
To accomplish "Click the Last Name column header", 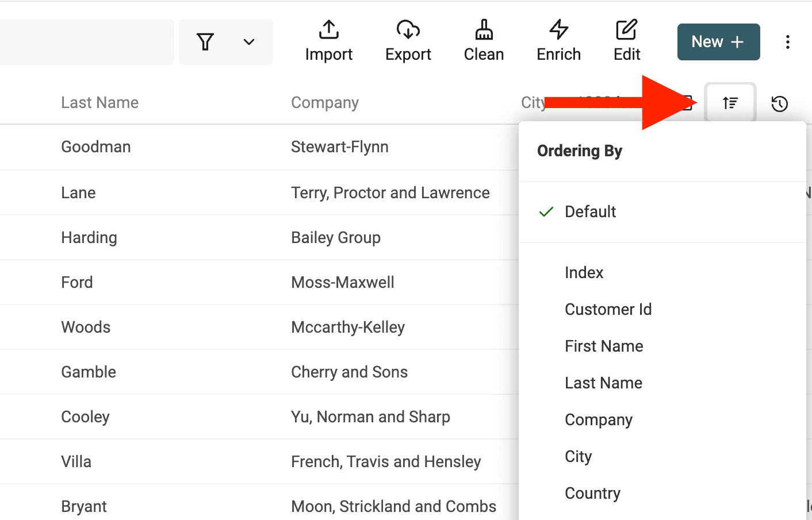I will [99, 103].
